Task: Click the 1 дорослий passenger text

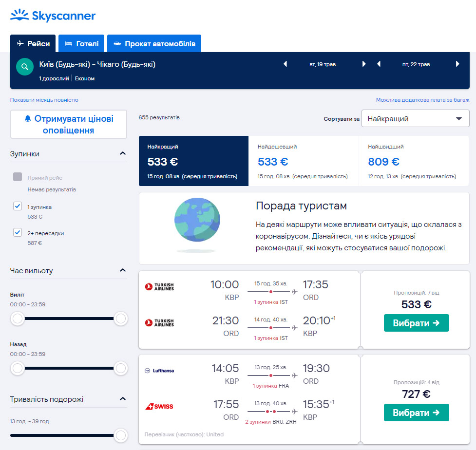Action: click(54, 78)
